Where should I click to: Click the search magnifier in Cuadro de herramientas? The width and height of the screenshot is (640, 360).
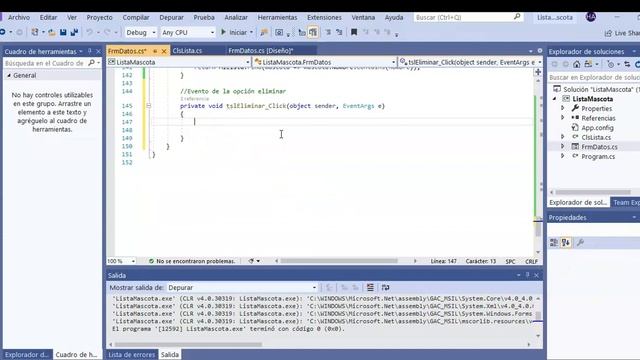point(91,63)
